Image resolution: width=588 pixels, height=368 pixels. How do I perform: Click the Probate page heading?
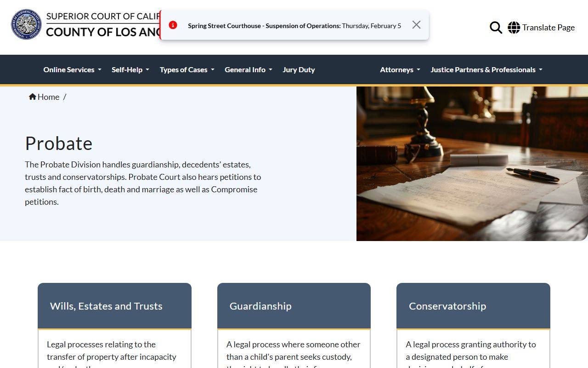pos(59,144)
